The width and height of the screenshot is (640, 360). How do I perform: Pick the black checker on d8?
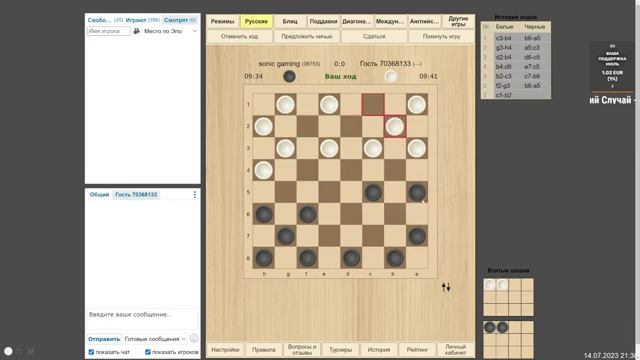351,258
